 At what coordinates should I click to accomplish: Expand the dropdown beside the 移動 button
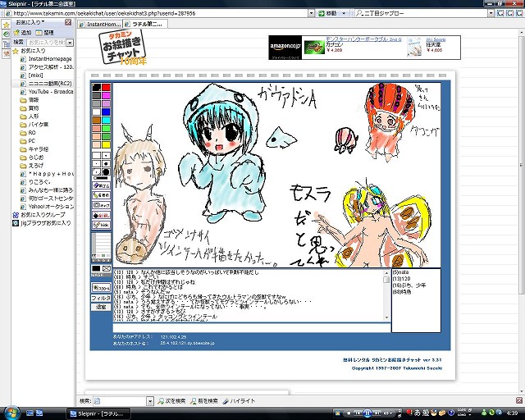click(x=344, y=13)
